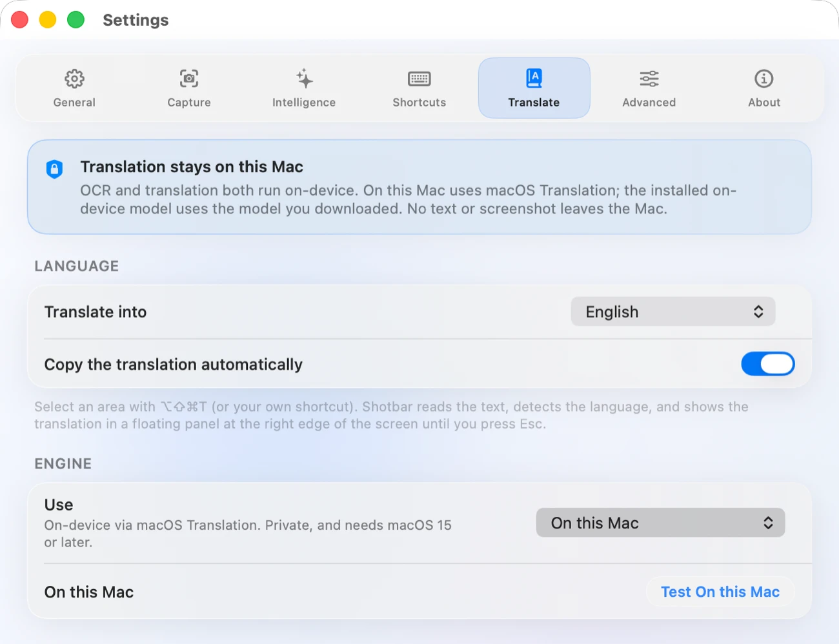Viewport: 839px width, 644px height.
Task: Switch to the Capture tab label
Action: point(189,103)
